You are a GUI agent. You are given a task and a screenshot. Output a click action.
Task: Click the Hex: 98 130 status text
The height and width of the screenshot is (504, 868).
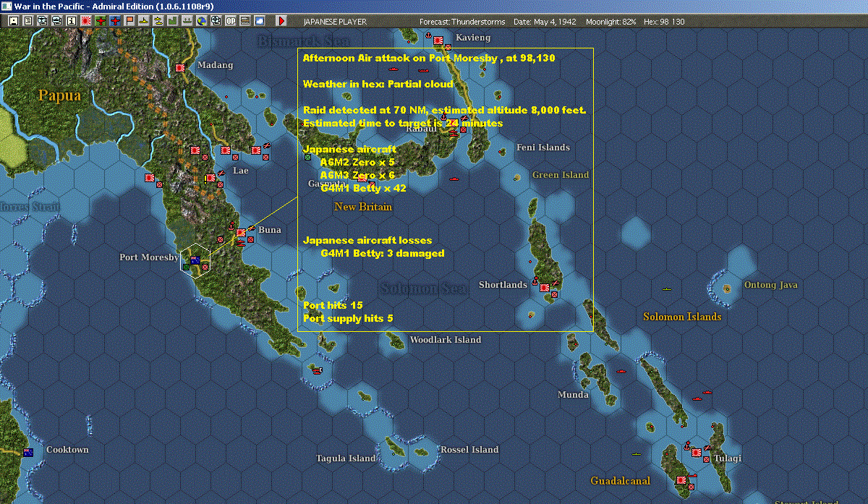pos(663,22)
